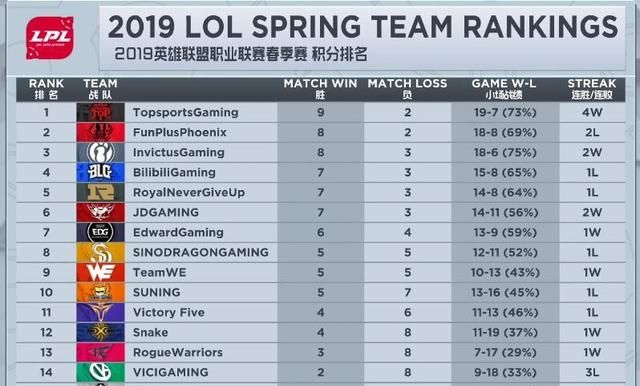Click the LPL logo badge
Screen dimensions: 640x386
[x=50, y=38]
